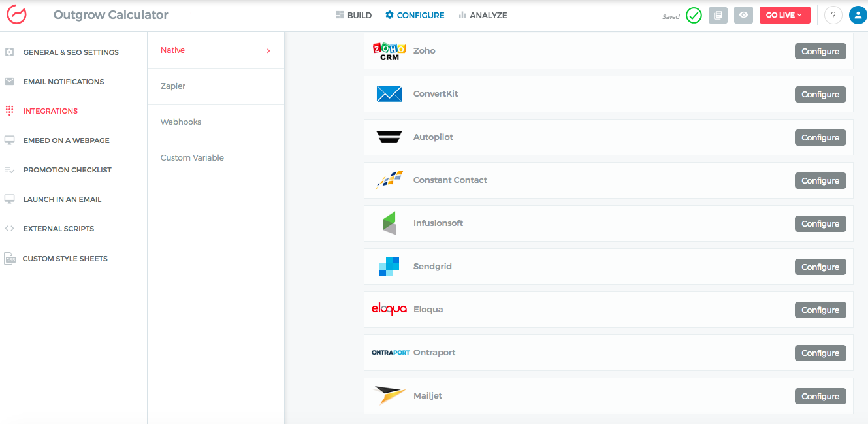Select the Native integrations tab
The height and width of the screenshot is (424, 868).
[216, 50]
